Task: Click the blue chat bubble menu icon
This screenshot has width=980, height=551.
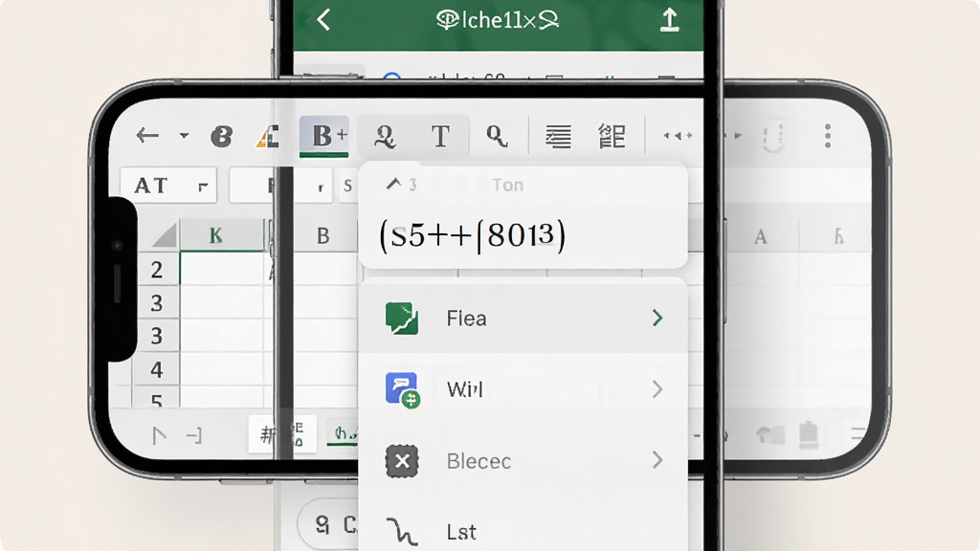Action: 403,389
